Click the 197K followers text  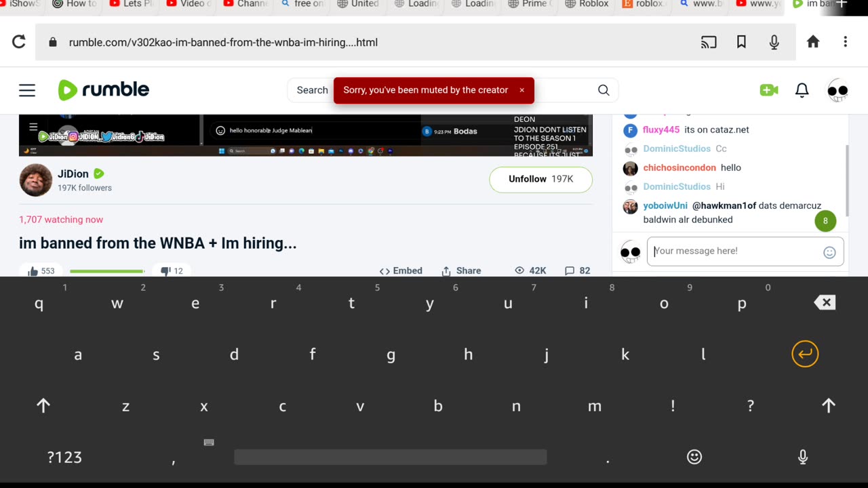pos(85,188)
